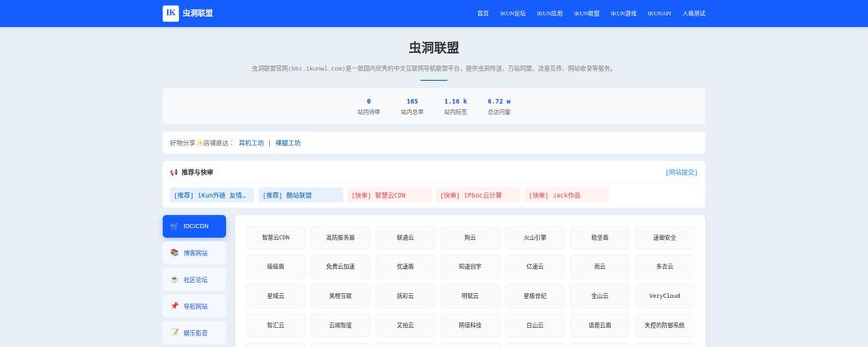This screenshot has height=347, width=868.
Task: Open the 稳坚盾 site card
Action: pos(600,238)
